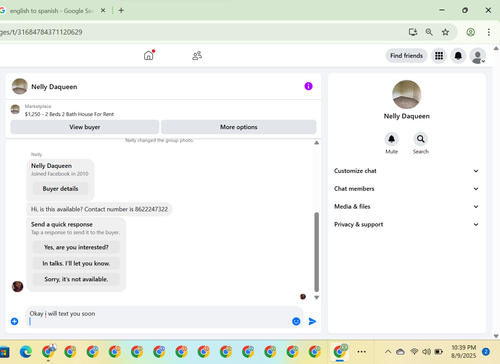Expand Privacy & support section
500x364 pixels.
(406, 225)
